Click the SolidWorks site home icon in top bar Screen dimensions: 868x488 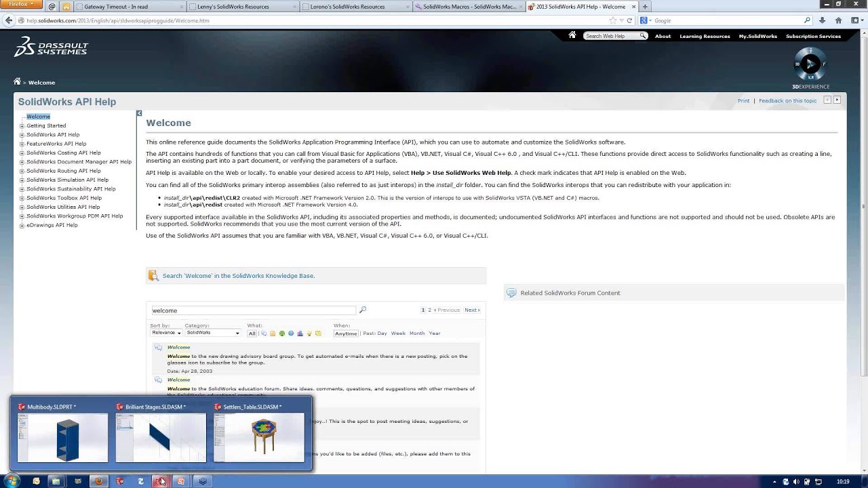572,35
